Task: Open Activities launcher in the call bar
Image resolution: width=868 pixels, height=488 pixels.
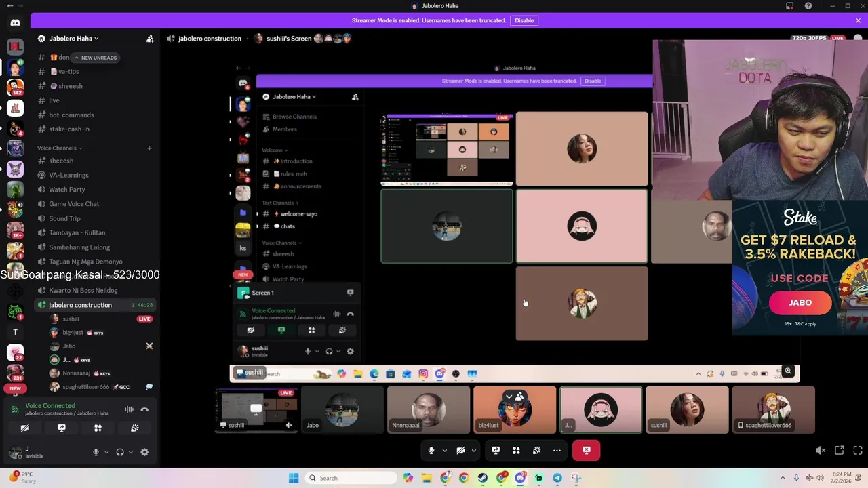Action: [516, 450]
